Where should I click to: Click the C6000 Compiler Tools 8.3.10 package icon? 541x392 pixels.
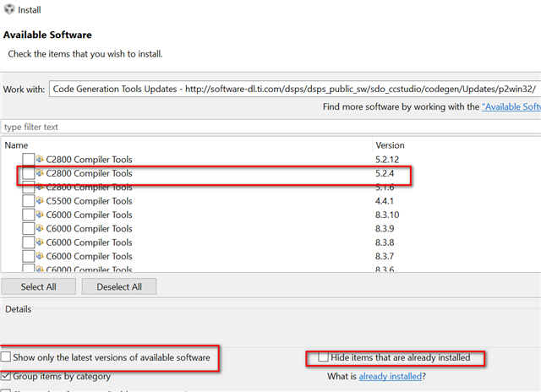40,215
